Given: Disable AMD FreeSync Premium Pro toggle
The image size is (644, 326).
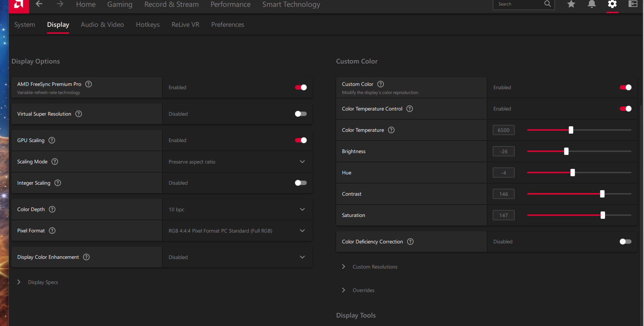Looking at the screenshot, I should click(x=301, y=87).
